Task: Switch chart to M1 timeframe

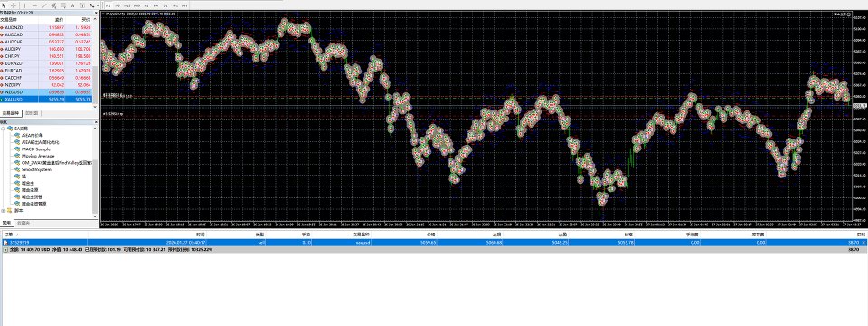Action: point(108,5)
